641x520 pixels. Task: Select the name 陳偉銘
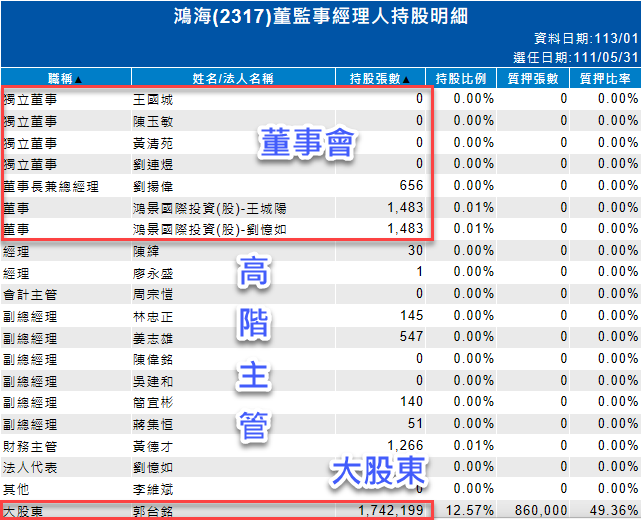coord(153,359)
